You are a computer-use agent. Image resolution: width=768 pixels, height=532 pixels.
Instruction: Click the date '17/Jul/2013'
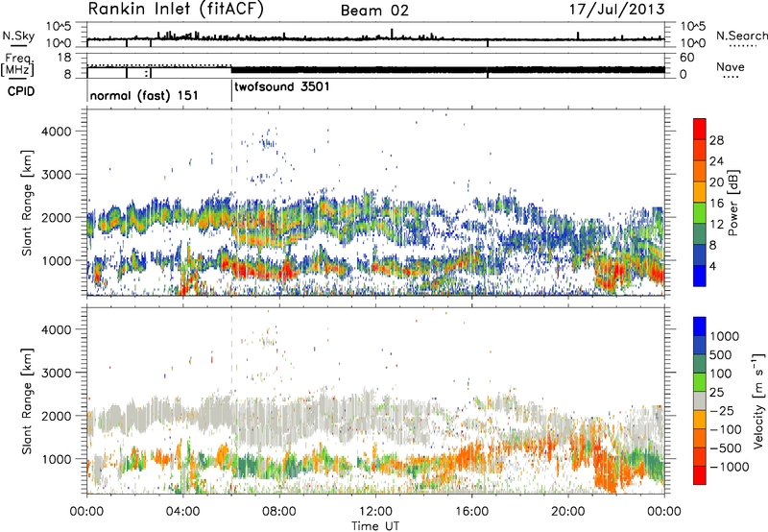click(x=616, y=10)
